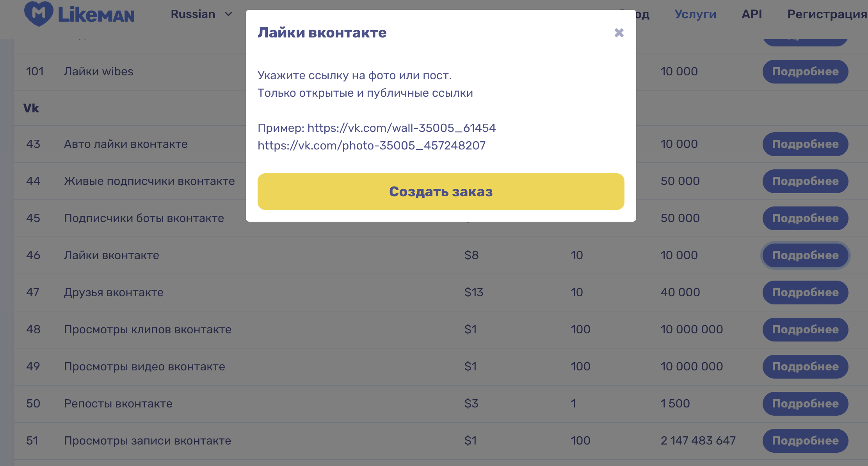Select the Просмотры клипов вконтакте service name

click(148, 329)
